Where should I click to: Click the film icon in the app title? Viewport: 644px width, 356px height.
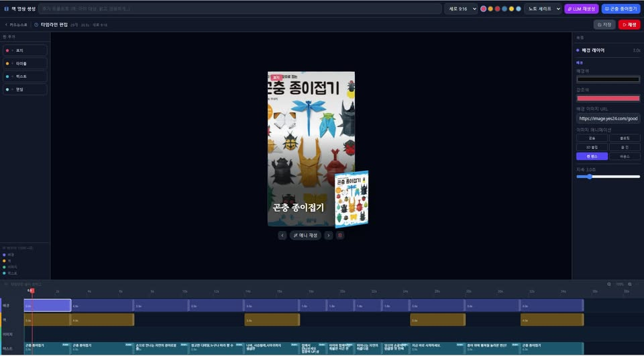tap(6, 9)
